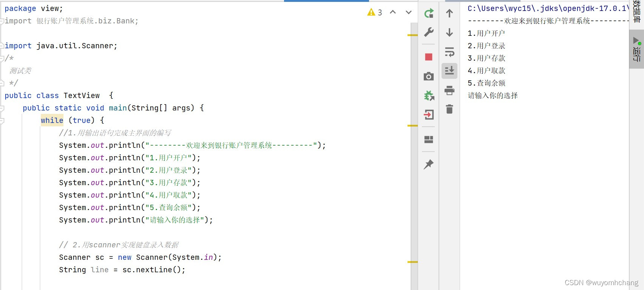Rerun the program with the green rerun icon

tap(429, 14)
